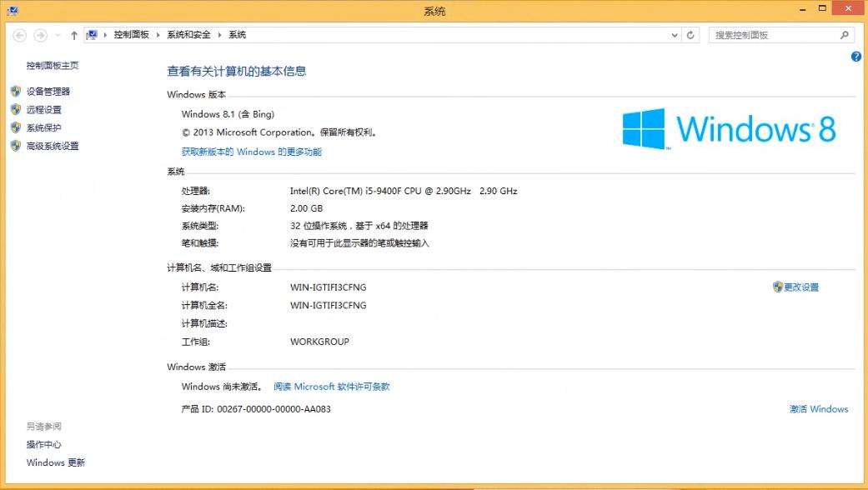Open 系统保护 via its shield icon
This screenshot has height=490, width=868.
pyautogui.click(x=16, y=127)
